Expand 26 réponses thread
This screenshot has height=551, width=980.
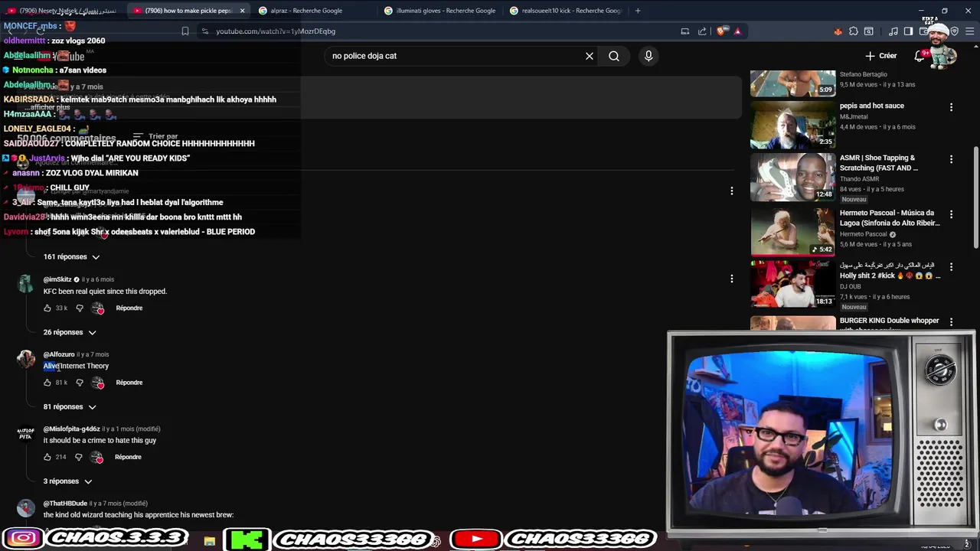click(69, 332)
